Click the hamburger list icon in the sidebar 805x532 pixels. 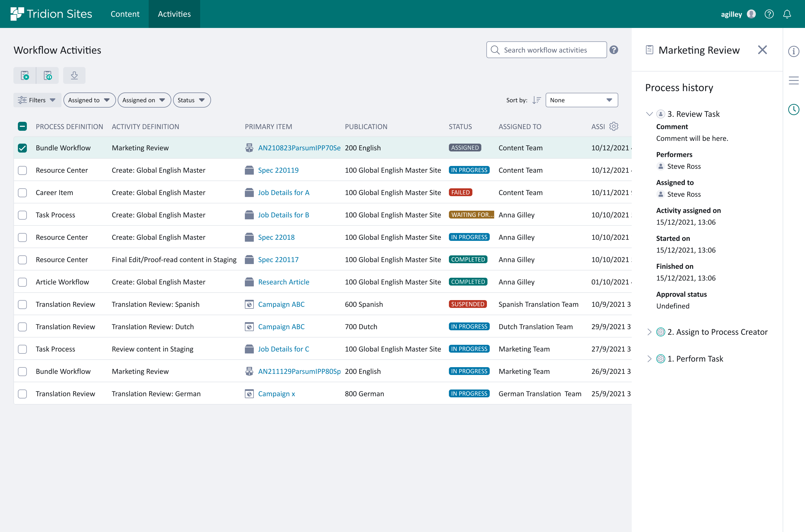pos(794,81)
